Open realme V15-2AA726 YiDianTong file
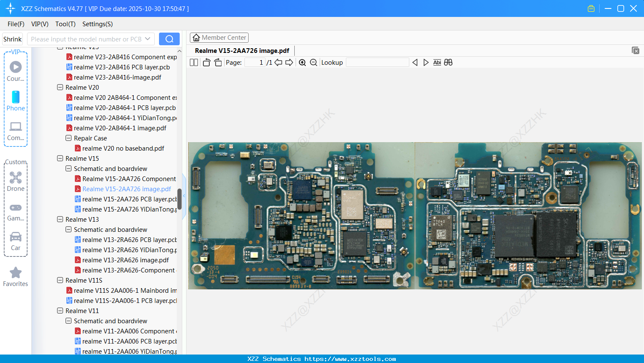Screen dimensions: 644x363 (x=129, y=209)
